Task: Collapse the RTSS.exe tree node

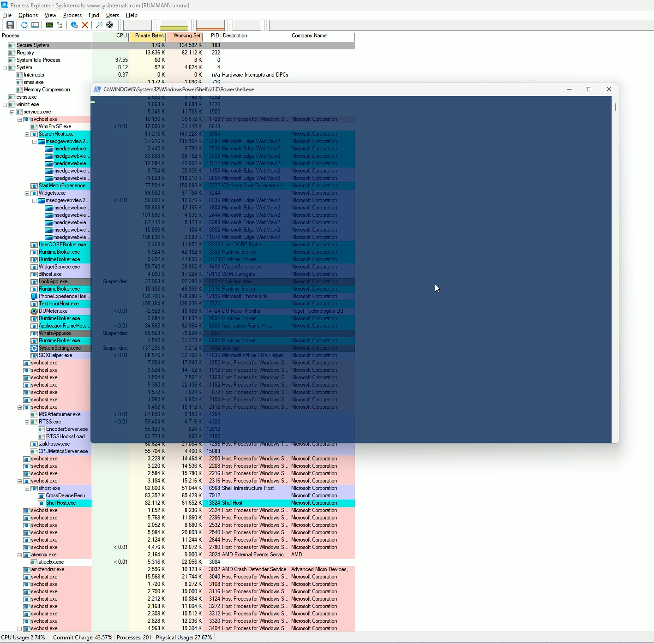Action: coord(27,422)
